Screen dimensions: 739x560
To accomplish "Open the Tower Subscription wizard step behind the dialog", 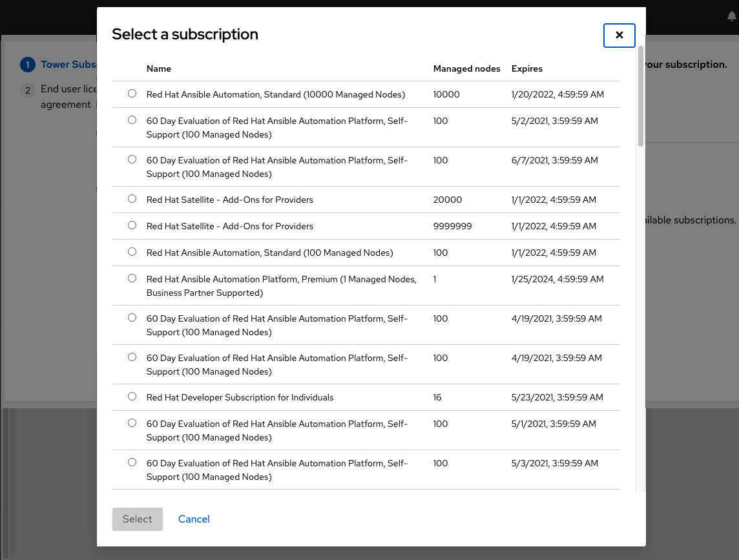I will [x=68, y=65].
